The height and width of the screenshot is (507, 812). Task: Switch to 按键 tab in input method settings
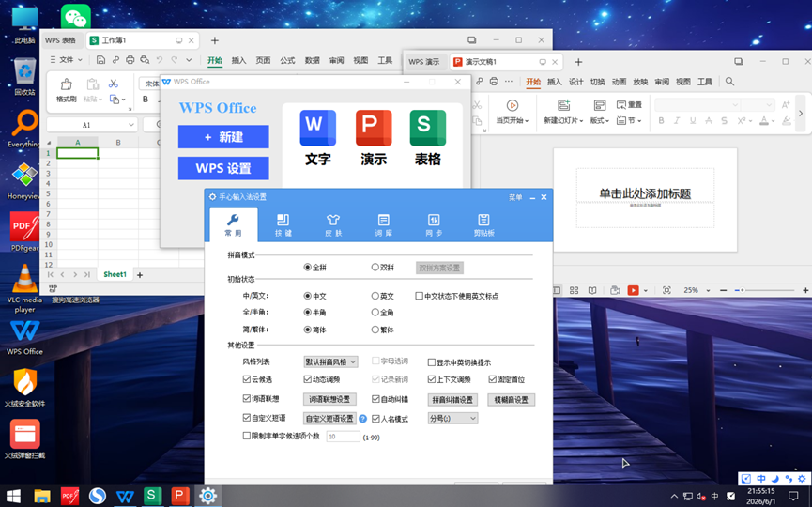pyautogui.click(x=283, y=225)
